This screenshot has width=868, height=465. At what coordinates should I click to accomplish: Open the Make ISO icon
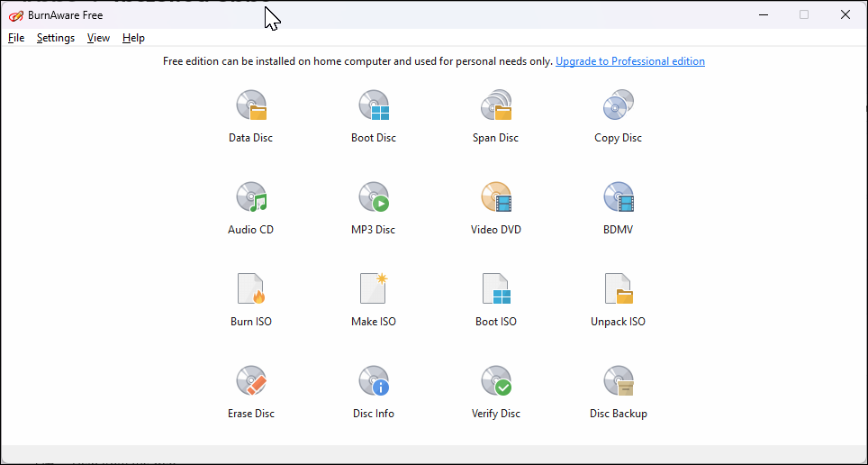click(x=374, y=288)
